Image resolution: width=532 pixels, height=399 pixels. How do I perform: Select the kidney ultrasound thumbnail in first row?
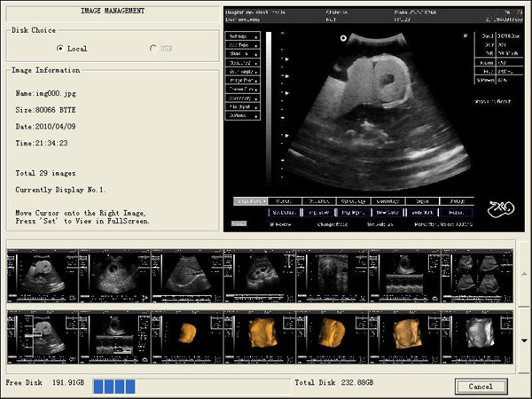260,276
